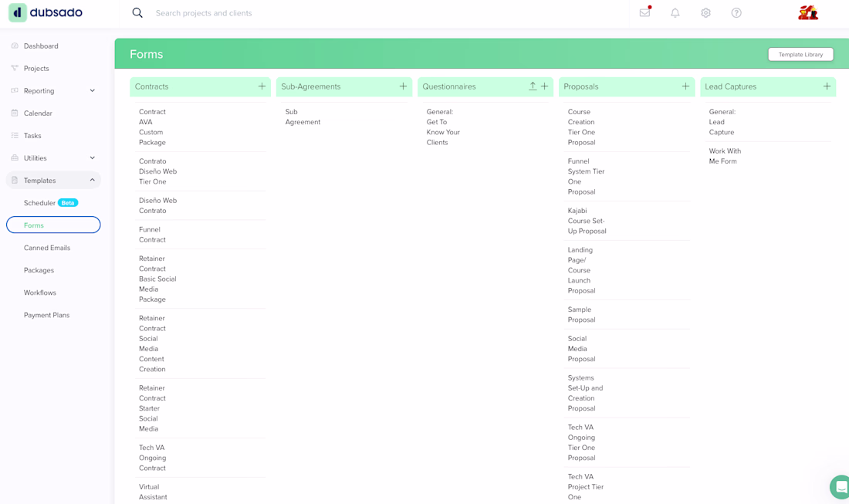Open Scheduler Beta templates
Viewport: 849px width, 504px height.
click(51, 203)
